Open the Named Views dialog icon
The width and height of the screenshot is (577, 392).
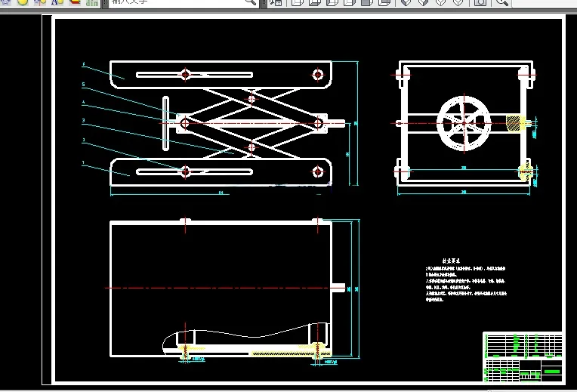[275, 2]
